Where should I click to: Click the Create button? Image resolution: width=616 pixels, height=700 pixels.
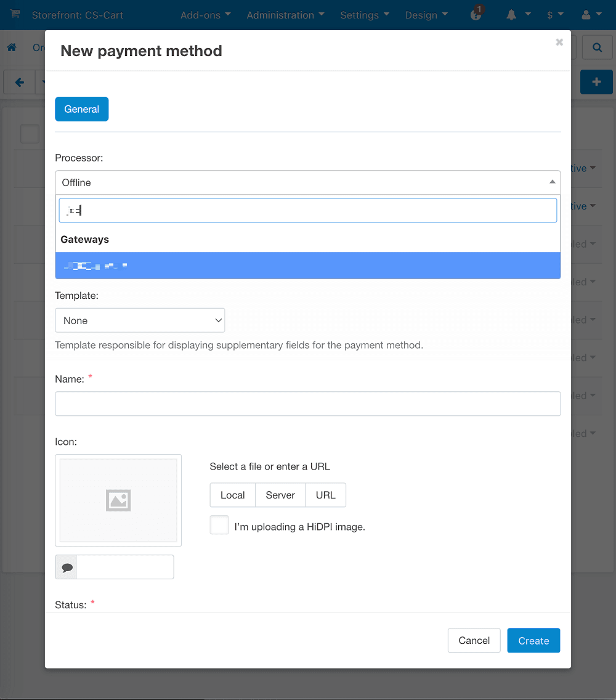[x=533, y=640]
